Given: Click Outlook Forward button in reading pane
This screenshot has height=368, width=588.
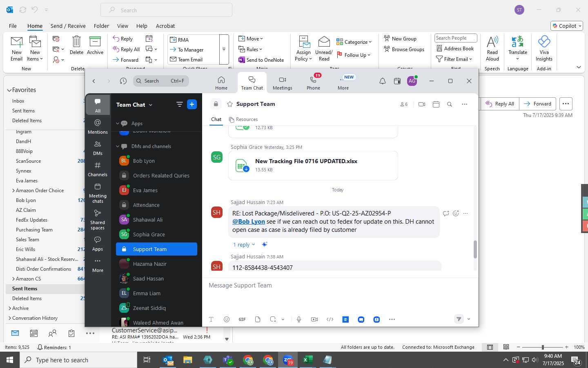Looking at the screenshot, I should pos(538,104).
